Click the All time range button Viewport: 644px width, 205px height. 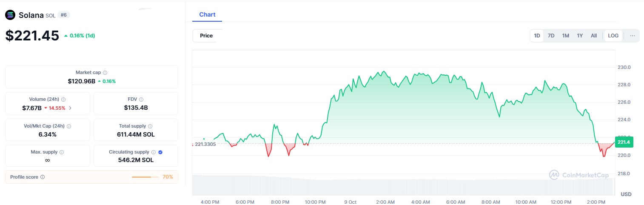[594, 36]
